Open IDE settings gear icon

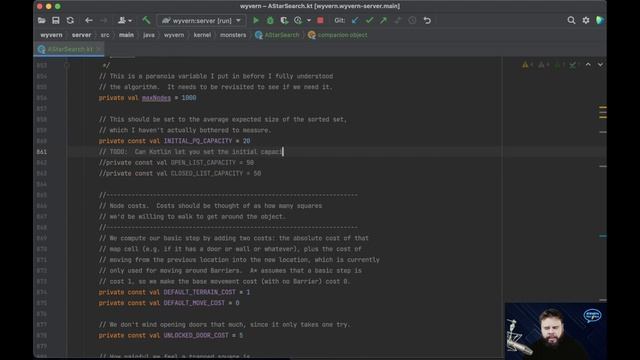click(586, 20)
